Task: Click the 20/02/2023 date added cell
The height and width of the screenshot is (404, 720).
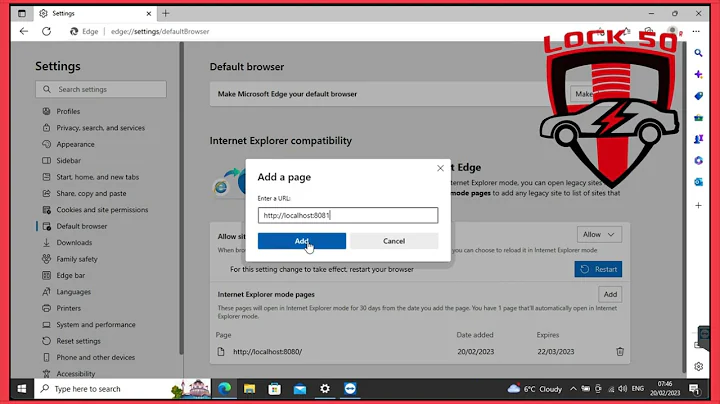Action: pos(475,352)
